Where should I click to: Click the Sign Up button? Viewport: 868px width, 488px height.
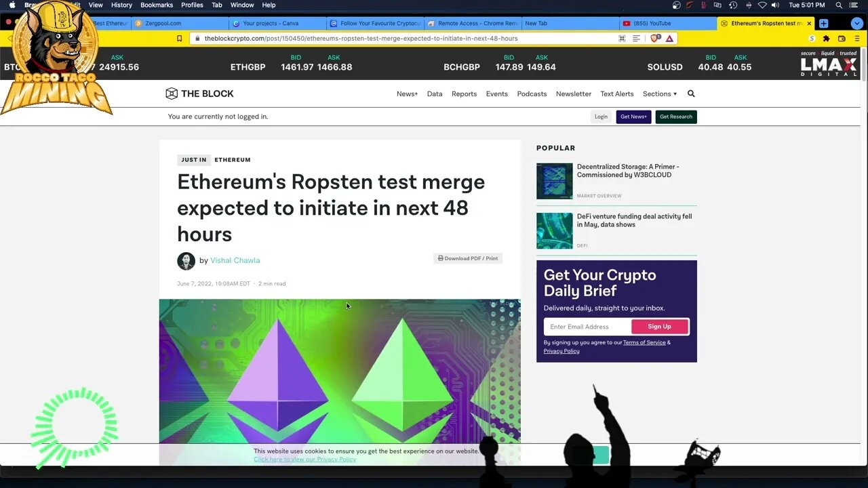pos(659,327)
